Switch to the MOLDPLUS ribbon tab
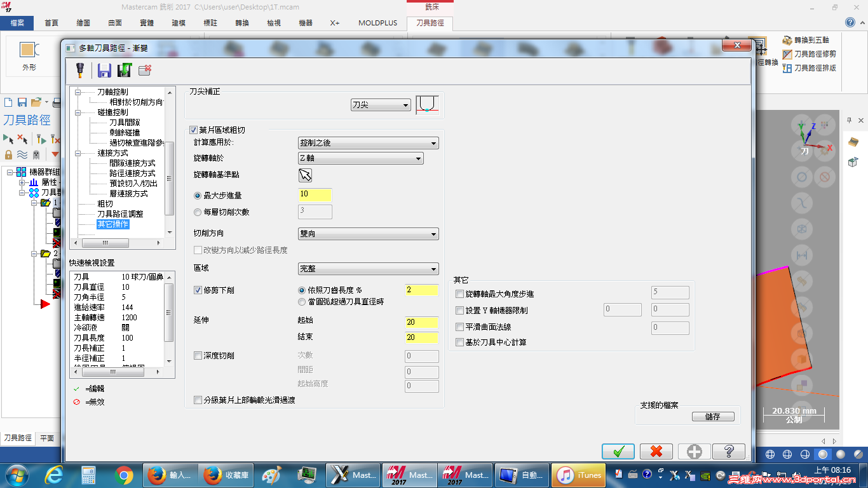Viewport: 868px width, 488px height. coord(377,23)
